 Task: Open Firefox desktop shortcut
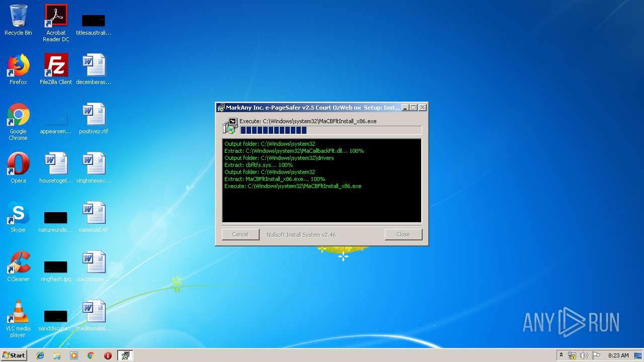click(18, 69)
